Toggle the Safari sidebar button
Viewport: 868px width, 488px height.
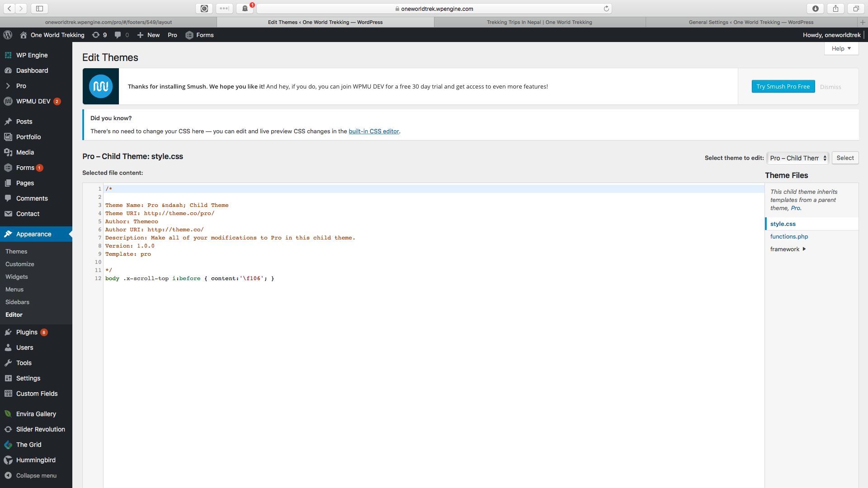(40, 9)
